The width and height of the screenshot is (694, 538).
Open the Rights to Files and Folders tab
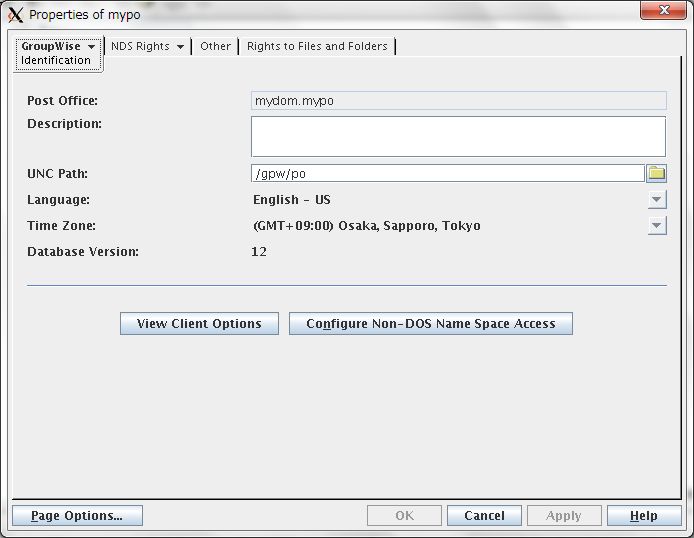coord(317,46)
